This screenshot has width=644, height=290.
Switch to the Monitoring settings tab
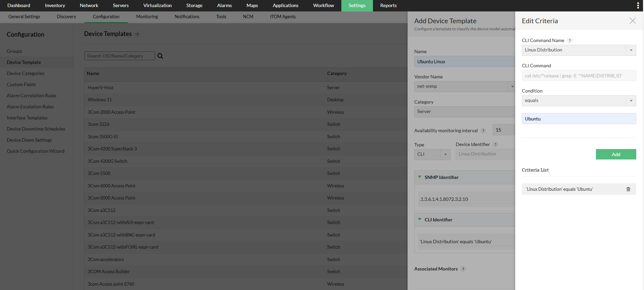147,16
